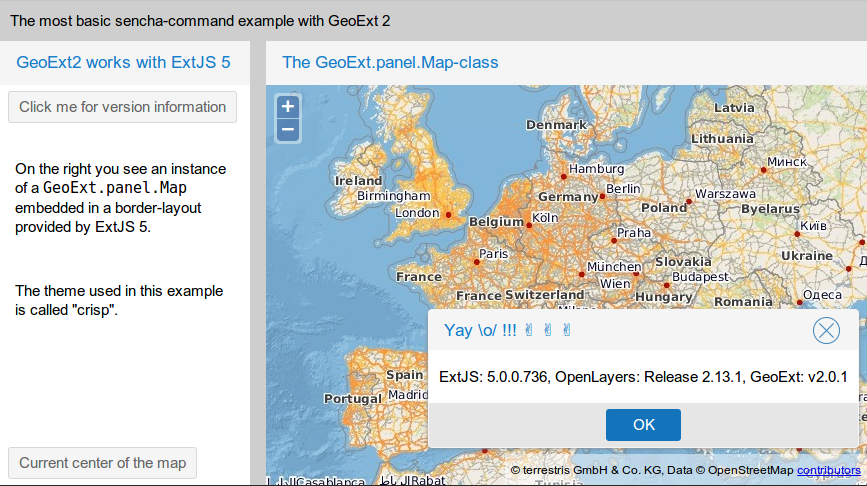This screenshot has height=486, width=867.
Task: Click the first emoji in Yay dialog title
Action: click(529, 330)
